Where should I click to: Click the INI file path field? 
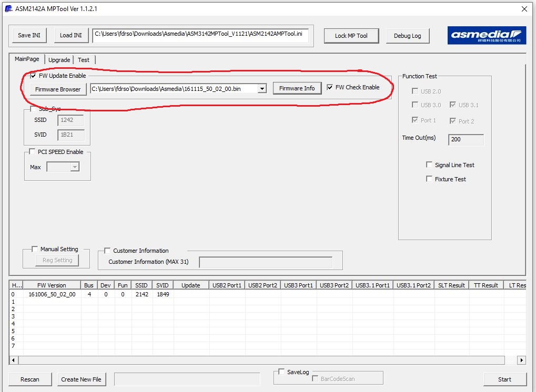(200, 36)
